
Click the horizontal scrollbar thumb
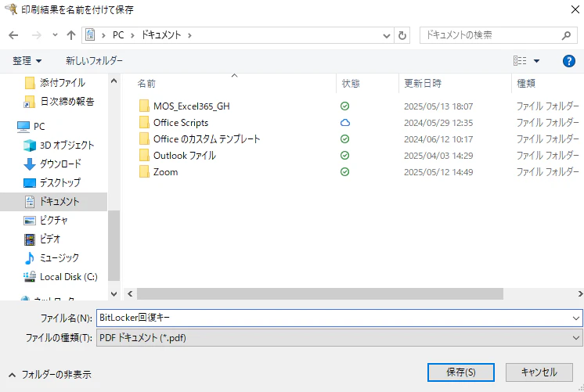click(x=320, y=293)
